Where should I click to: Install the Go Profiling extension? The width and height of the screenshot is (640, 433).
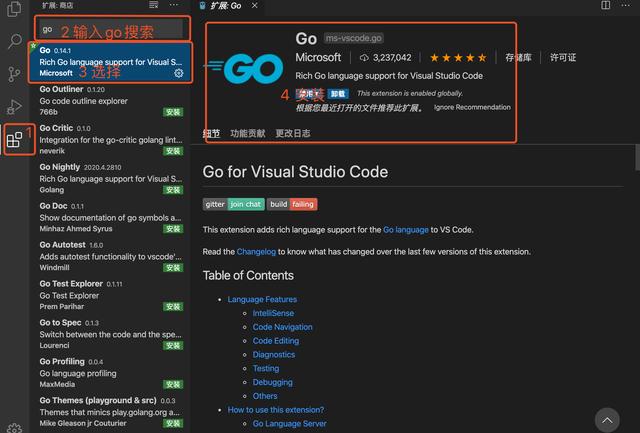coord(173,384)
